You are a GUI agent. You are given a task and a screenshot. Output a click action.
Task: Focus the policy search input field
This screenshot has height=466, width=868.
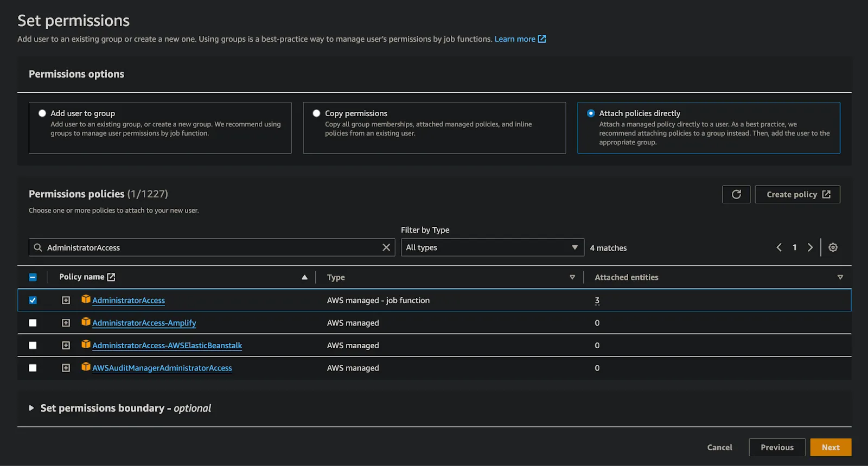coord(212,247)
